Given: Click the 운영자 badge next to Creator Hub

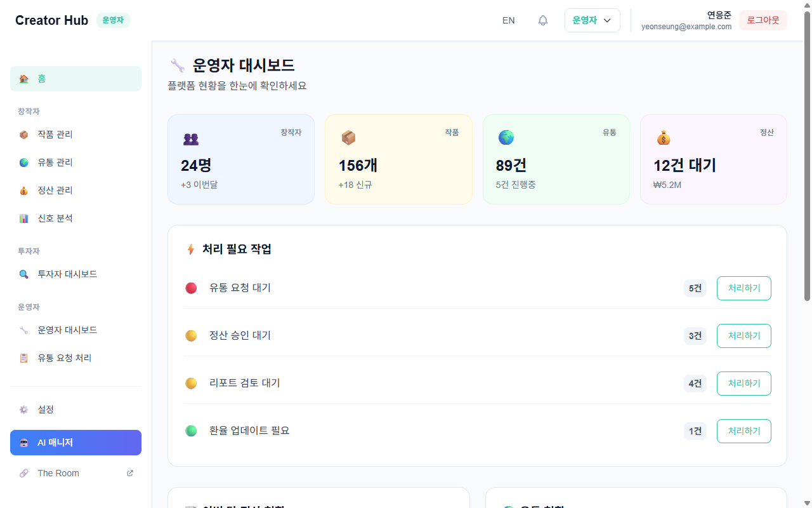Looking at the screenshot, I should click(x=112, y=20).
